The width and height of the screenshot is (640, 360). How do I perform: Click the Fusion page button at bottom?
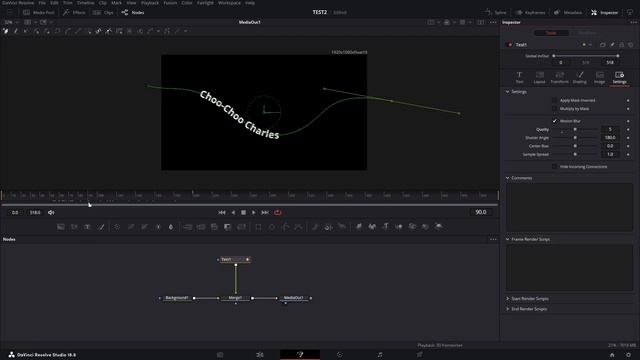pyautogui.click(x=300, y=355)
